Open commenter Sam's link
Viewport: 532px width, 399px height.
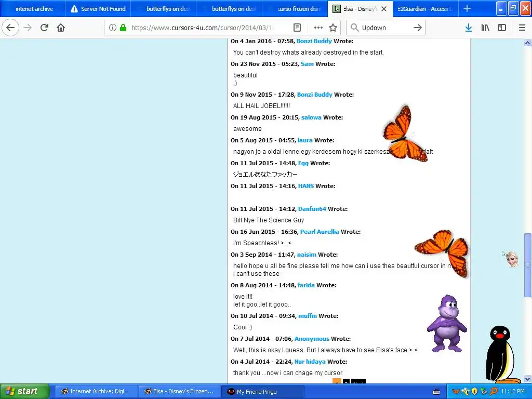[307, 64]
